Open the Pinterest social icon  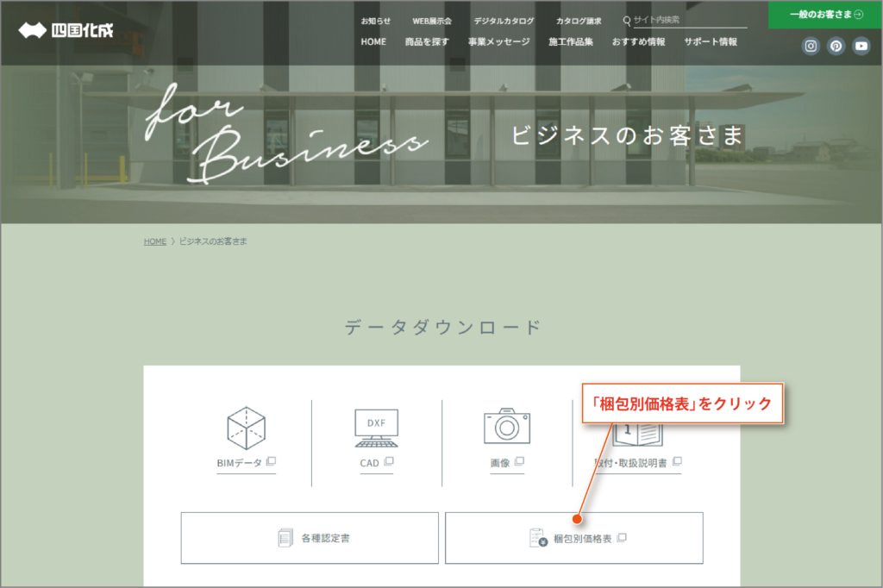click(x=836, y=47)
